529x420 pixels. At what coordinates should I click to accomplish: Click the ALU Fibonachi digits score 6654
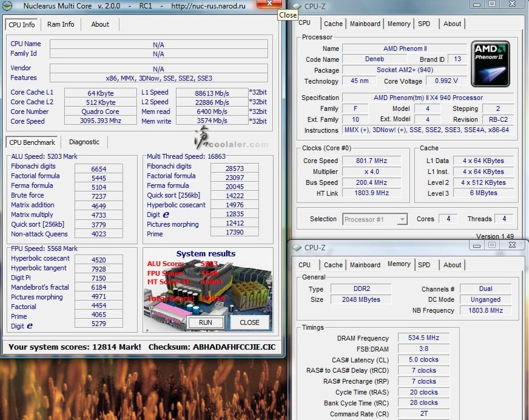pos(98,169)
